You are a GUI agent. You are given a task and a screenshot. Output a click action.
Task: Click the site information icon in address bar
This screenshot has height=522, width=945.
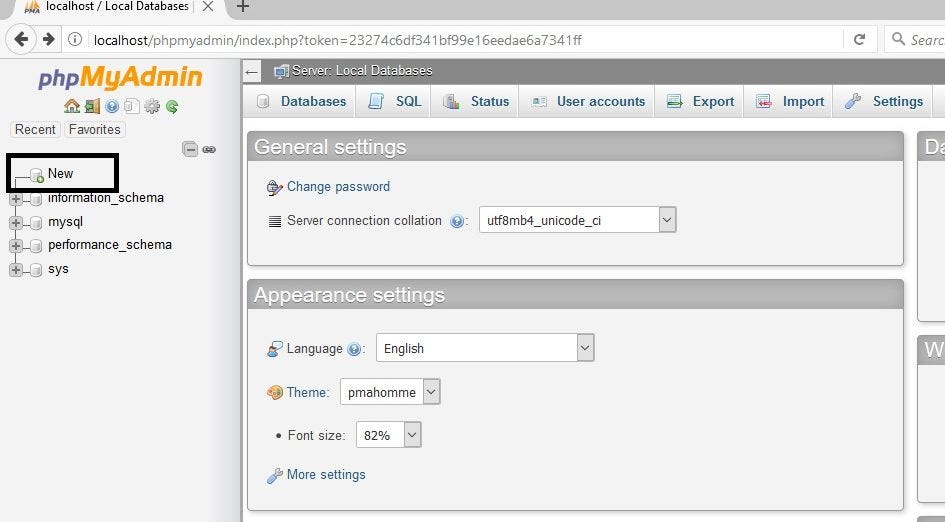coord(75,40)
